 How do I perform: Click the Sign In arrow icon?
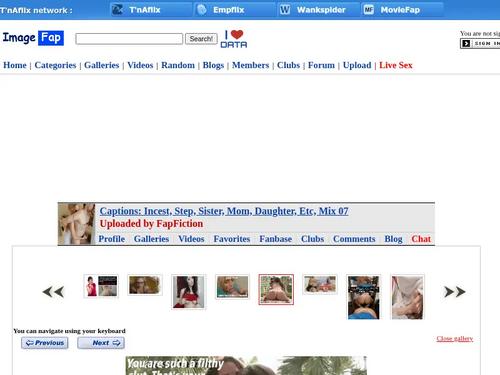coord(466,43)
